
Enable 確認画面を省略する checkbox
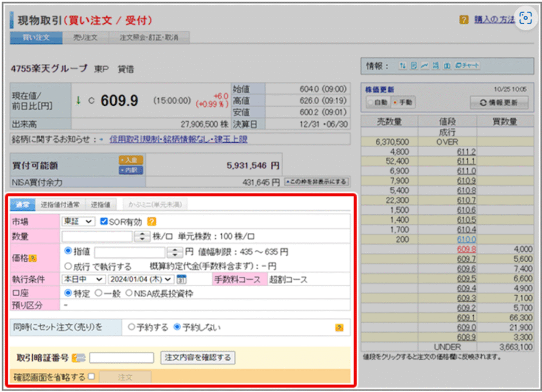click(x=91, y=377)
